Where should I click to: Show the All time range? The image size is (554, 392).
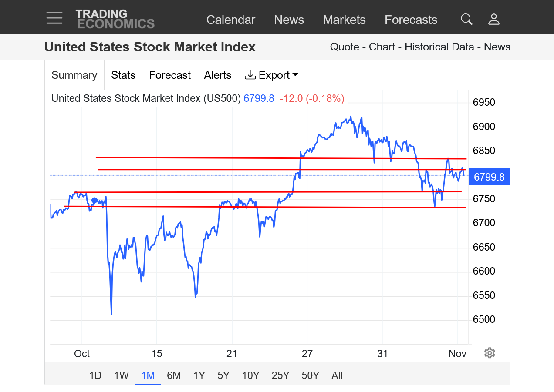click(337, 375)
